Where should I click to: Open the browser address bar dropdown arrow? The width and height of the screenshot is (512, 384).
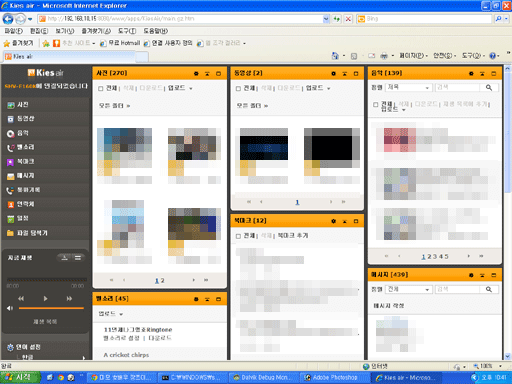326,19
